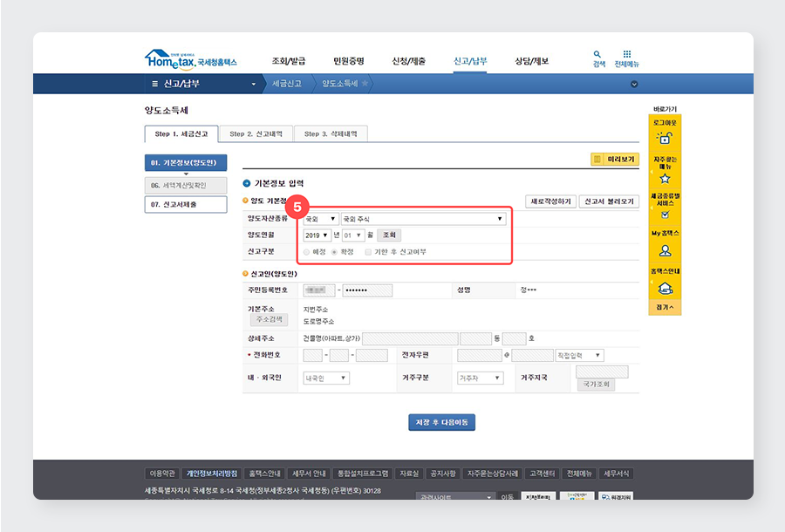Open the 조회/발급 menu

(x=289, y=61)
